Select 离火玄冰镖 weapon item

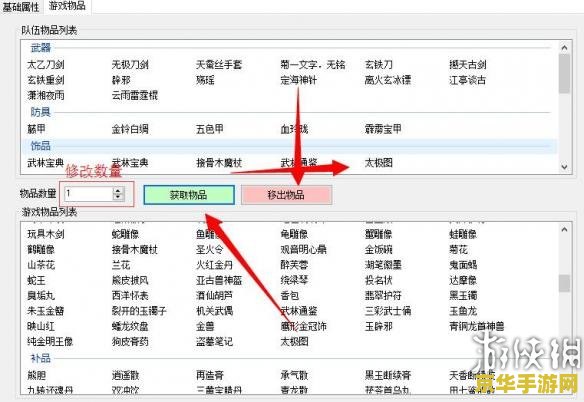tap(388, 80)
